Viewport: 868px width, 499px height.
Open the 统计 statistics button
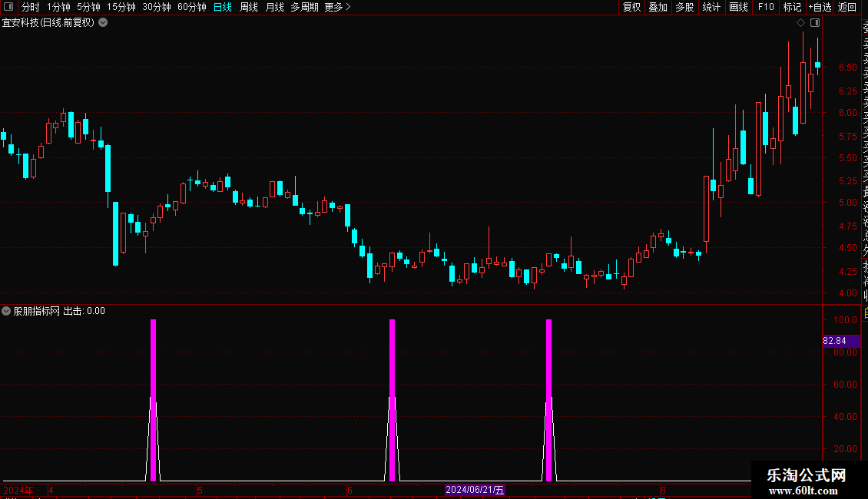point(711,7)
